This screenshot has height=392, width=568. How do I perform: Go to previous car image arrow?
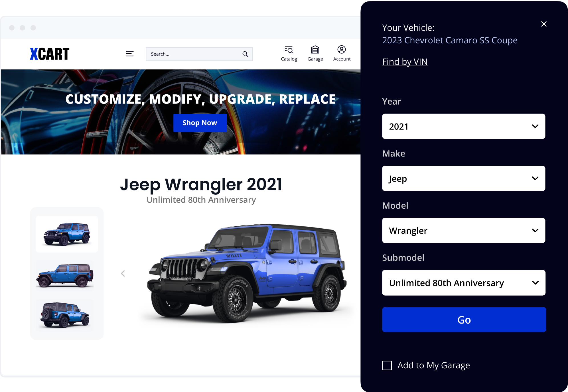pos(123,273)
